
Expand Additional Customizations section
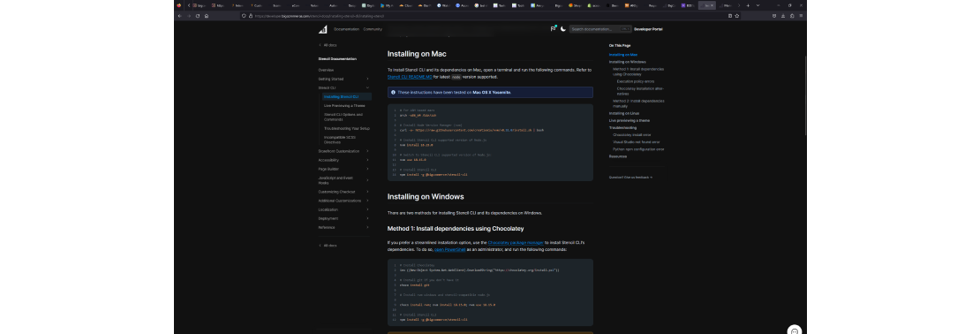[x=343, y=201]
